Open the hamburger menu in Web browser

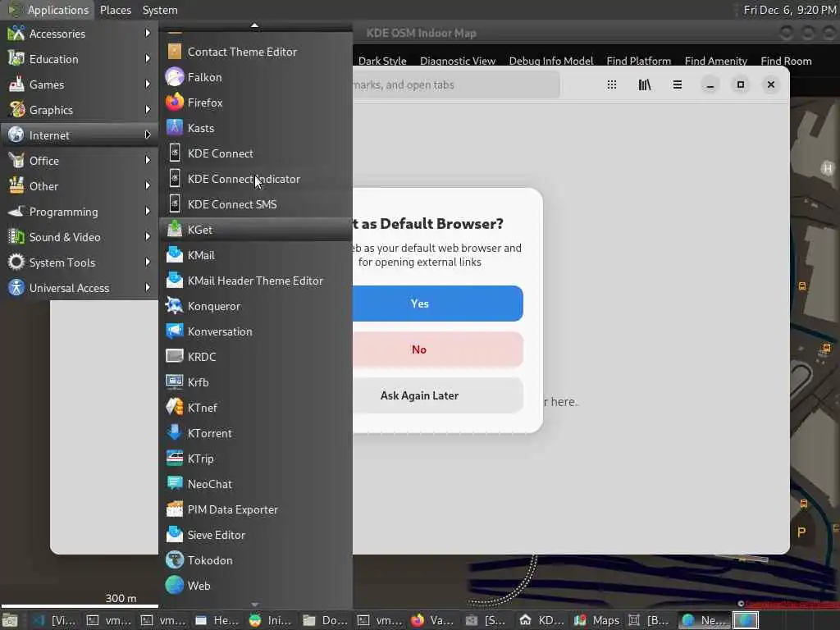click(x=677, y=84)
